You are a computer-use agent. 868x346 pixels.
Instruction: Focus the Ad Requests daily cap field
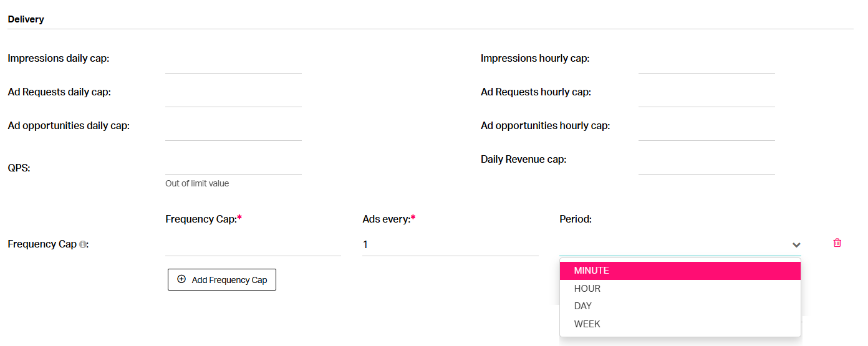coord(233,96)
